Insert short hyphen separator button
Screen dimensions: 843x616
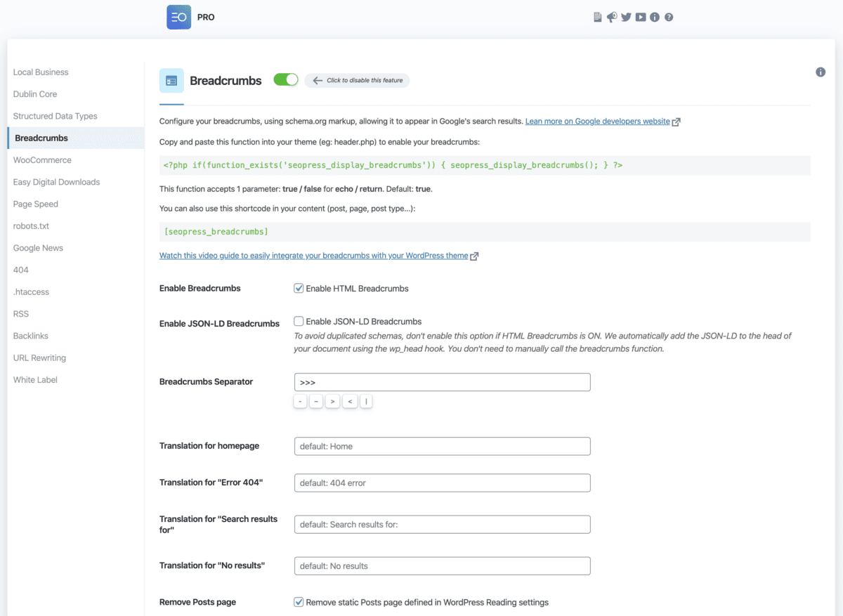coord(301,402)
